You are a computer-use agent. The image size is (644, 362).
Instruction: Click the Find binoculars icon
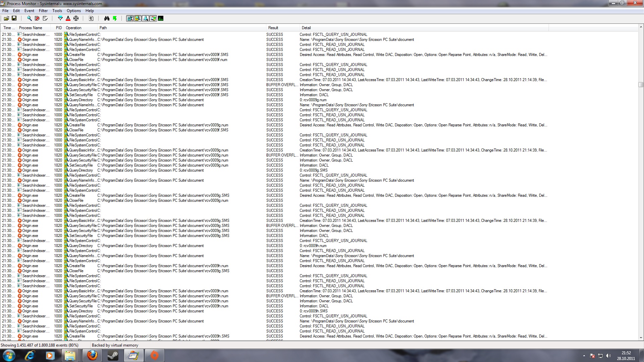[107, 18]
